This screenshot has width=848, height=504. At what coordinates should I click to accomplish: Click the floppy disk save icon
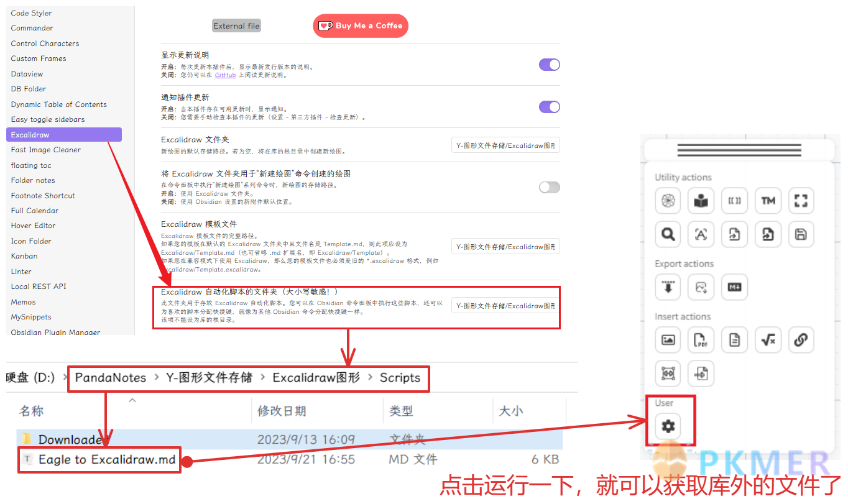coord(801,234)
